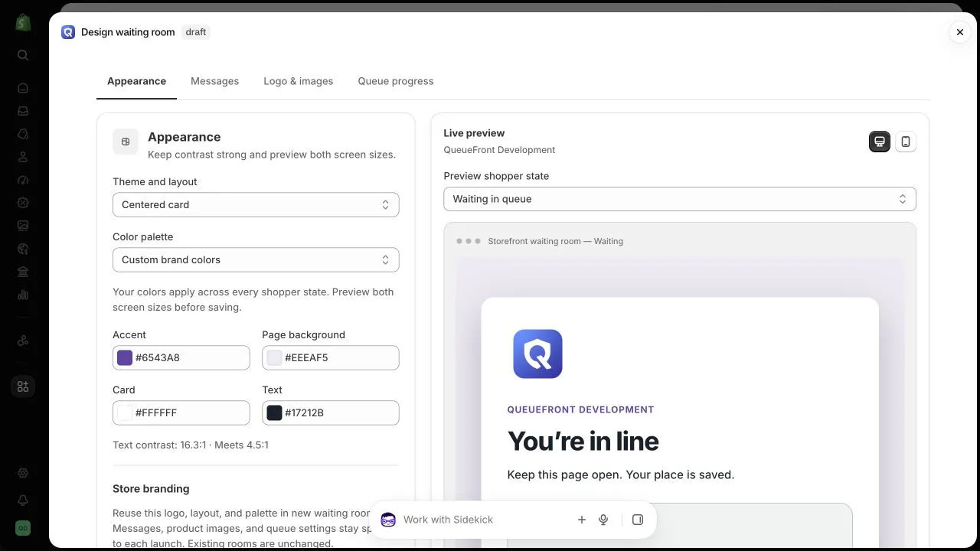980x551 pixels.
Task: Open Customers person icon in sidebar
Action: tap(23, 157)
